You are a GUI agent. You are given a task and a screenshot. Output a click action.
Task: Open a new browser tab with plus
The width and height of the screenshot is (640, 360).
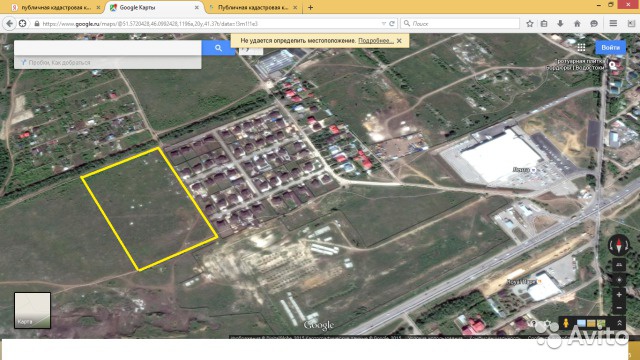pyautogui.click(x=310, y=7)
